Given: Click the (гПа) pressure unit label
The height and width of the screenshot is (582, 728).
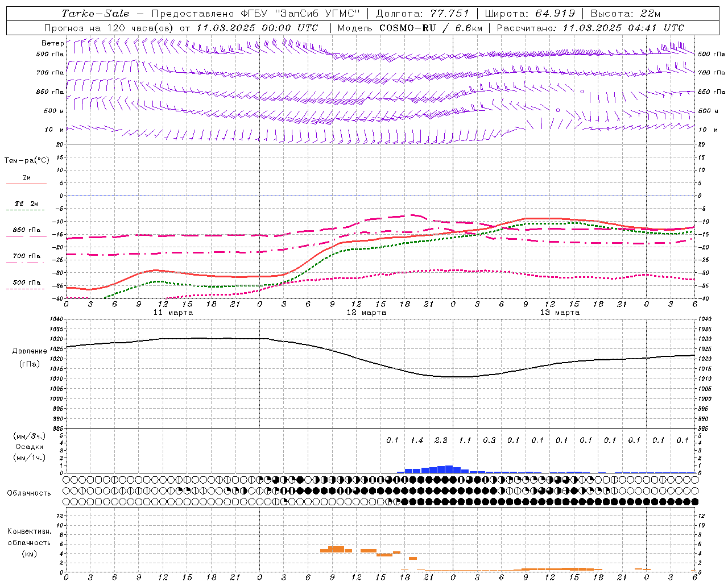Looking at the screenshot, I should [30, 364].
